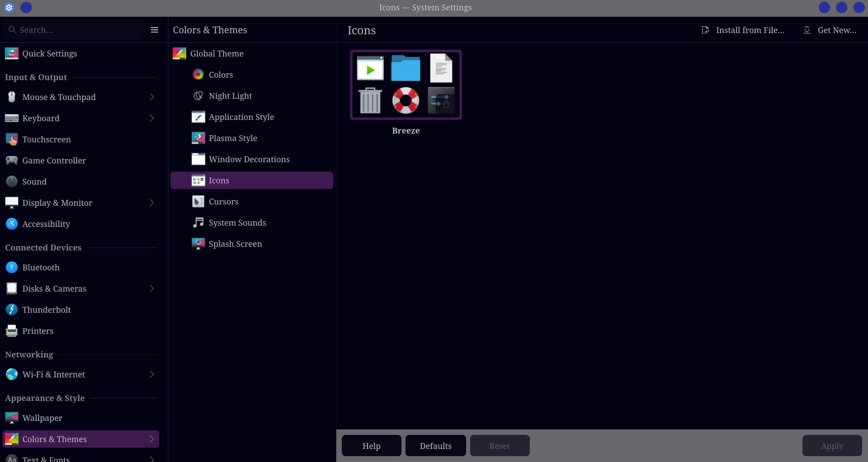This screenshot has height=462, width=868.
Task: Open Wallpaper icon
Action: coord(12,418)
